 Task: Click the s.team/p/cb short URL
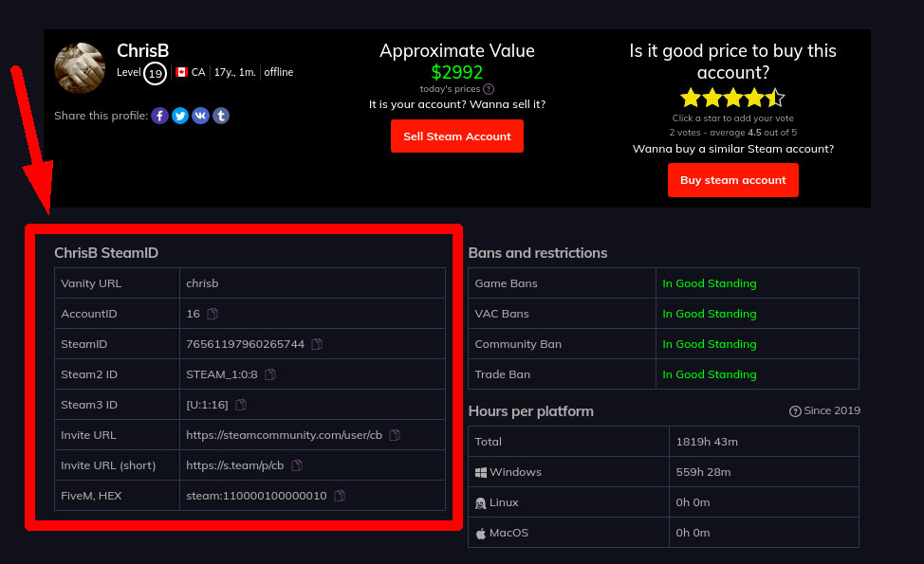[x=235, y=465]
